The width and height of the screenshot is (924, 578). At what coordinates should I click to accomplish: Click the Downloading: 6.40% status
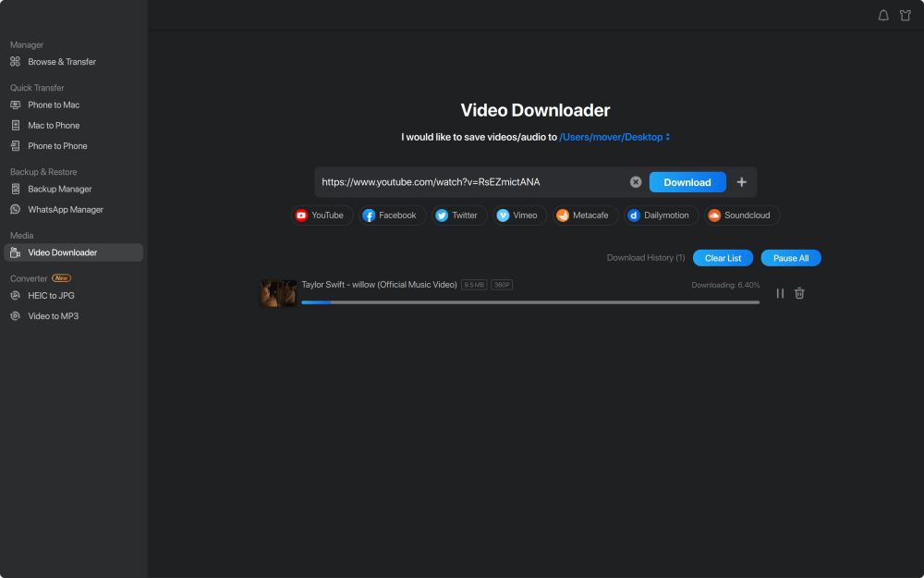coord(725,285)
